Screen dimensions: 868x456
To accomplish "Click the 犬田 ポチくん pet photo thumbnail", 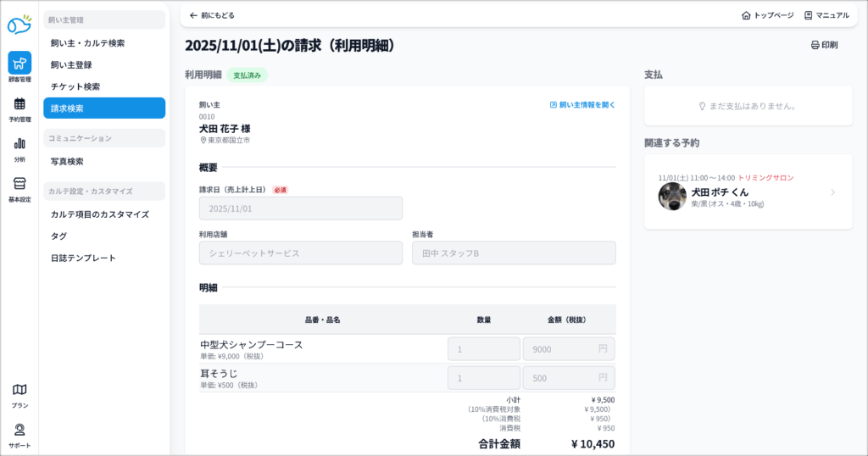I will (x=672, y=197).
